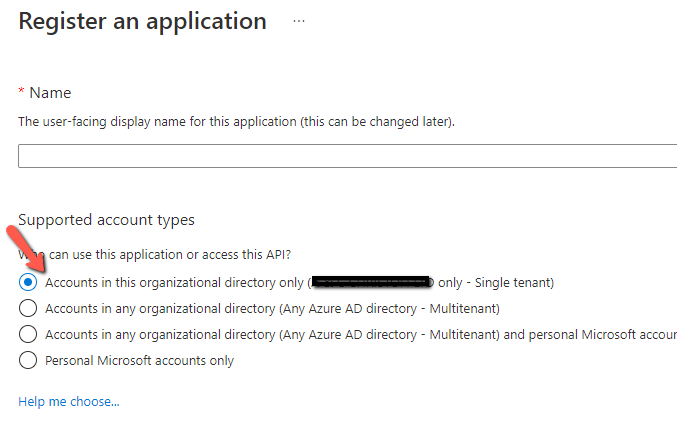
Task: Click the blacked-out tenant name
Action: click(371, 283)
